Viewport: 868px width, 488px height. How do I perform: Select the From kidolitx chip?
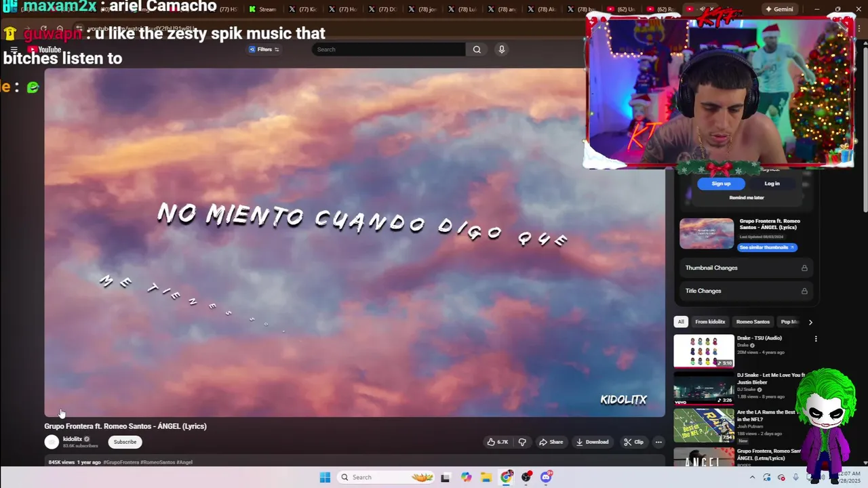coord(710,322)
